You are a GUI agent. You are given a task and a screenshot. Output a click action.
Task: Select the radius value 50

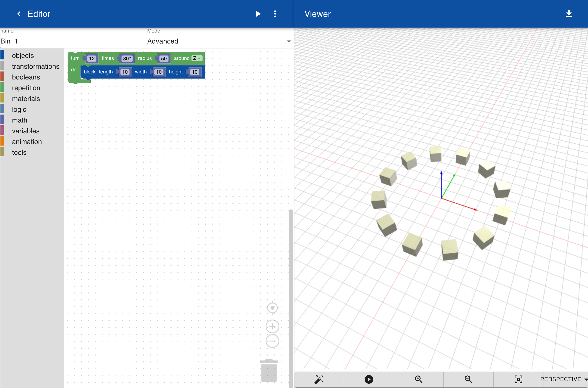[x=164, y=58]
